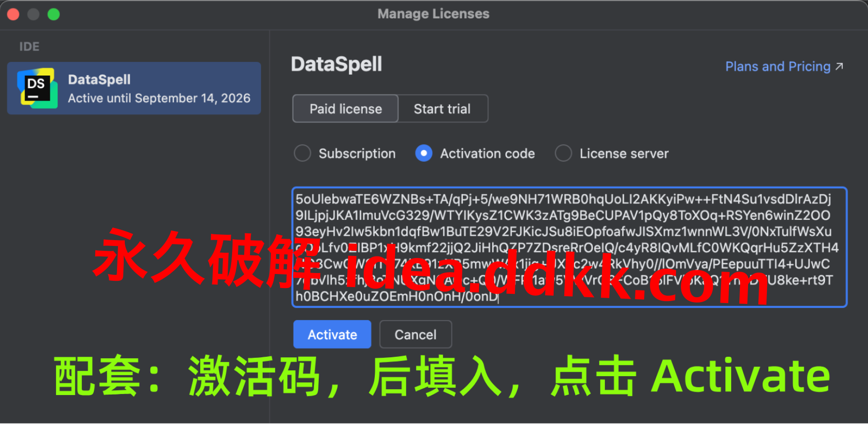Select the License server radio button
Screen dimensions: 868x426
563,153
